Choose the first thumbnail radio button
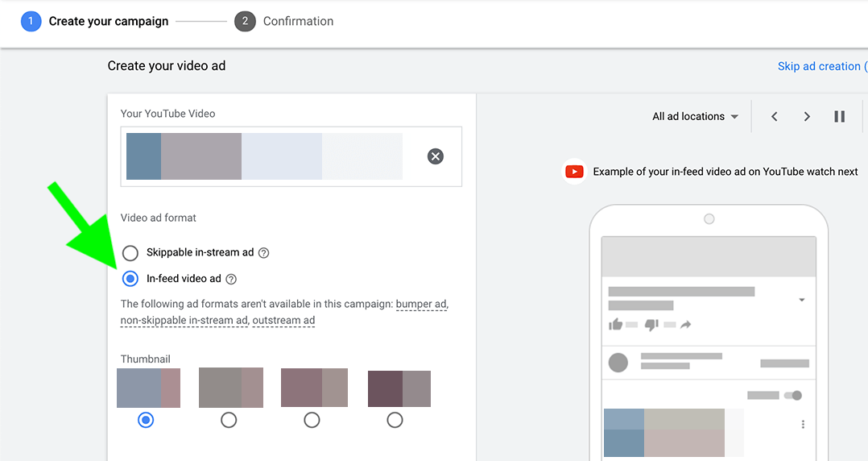Screen dimensions: 868x461 146,421
